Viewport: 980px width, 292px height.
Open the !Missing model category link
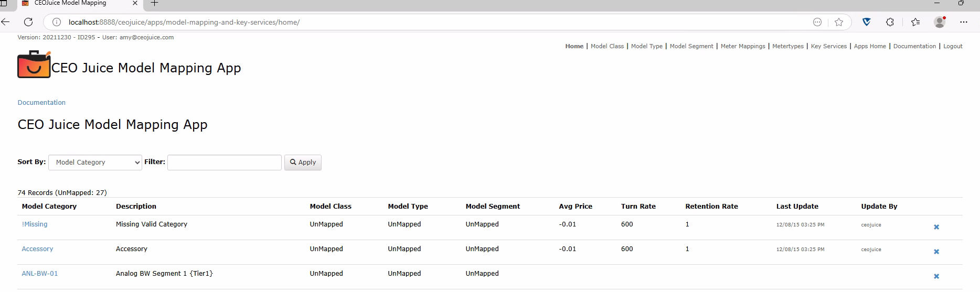click(x=35, y=224)
